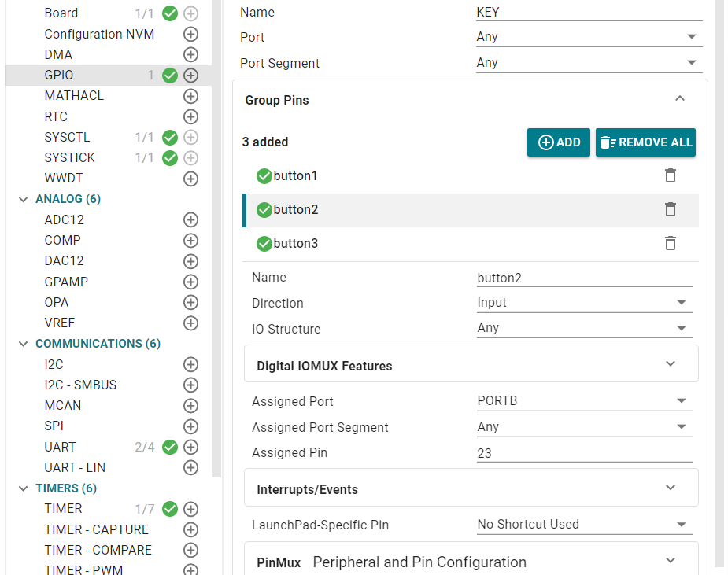Add an I2C - SMBUS instance
The height and width of the screenshot is (575, 728).
(x=190, y=385)
